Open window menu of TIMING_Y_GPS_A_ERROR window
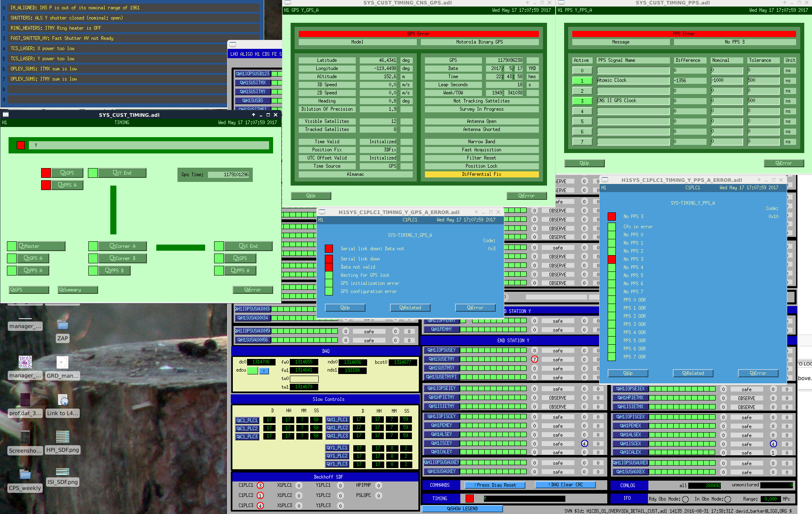The width and height of the screenshot is (812, 514). pos(322,212)
